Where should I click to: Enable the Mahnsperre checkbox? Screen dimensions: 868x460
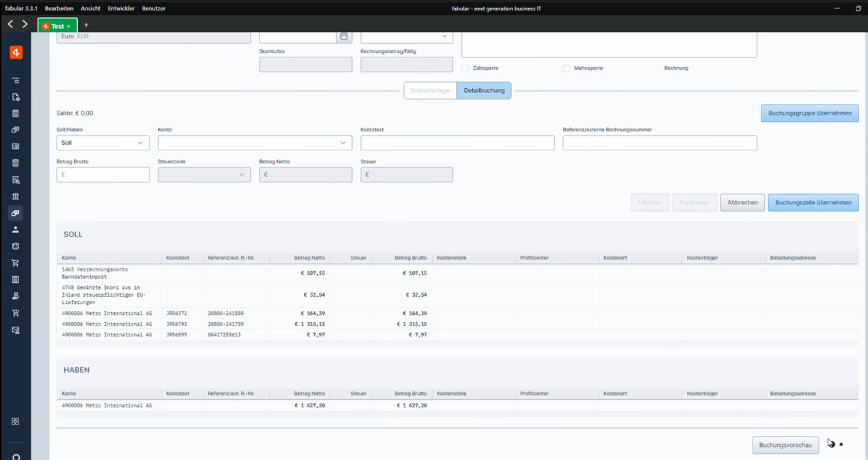(x=567, y=68)
